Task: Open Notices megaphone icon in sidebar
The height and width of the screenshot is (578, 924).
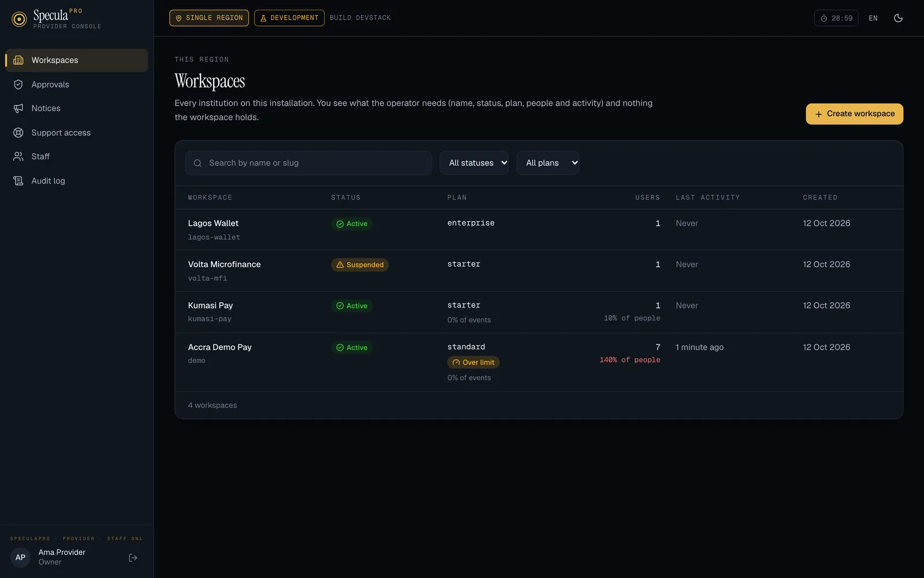Action: (18, 108)
